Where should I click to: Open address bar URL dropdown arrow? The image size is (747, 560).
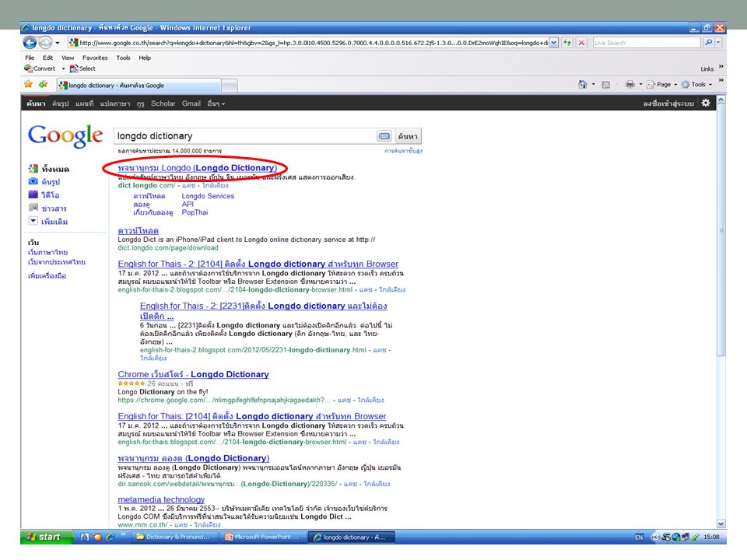pyautogui.click(x=553, y=43)
